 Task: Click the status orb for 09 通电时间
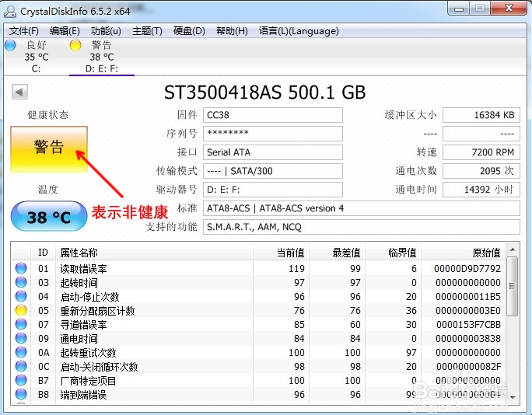(x=21, y=338)
